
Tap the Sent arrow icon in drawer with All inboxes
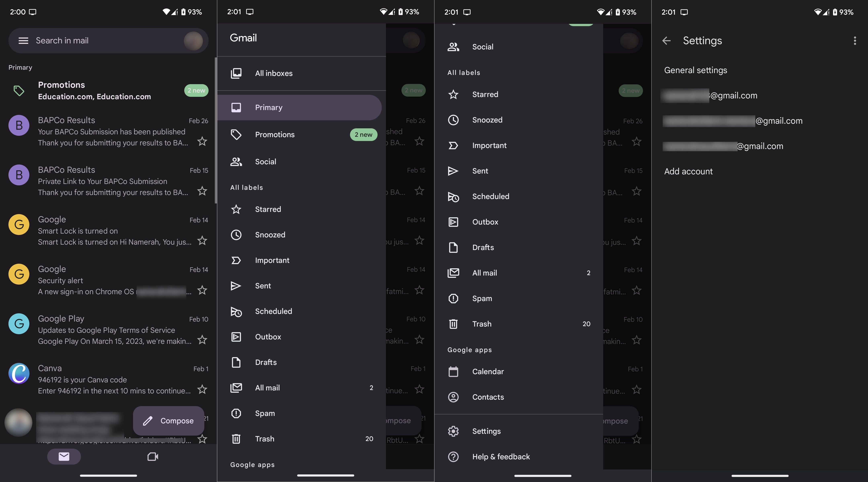[x=236, y=286]
